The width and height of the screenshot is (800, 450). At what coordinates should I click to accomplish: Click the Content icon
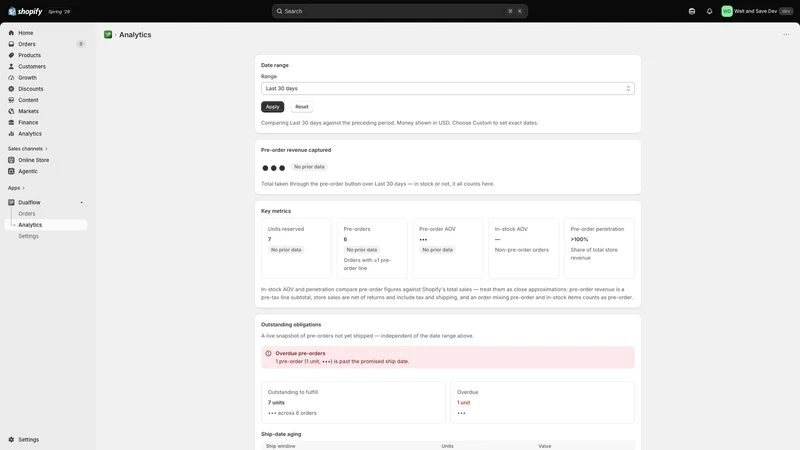pyautogui.click(x=11, y=100)
